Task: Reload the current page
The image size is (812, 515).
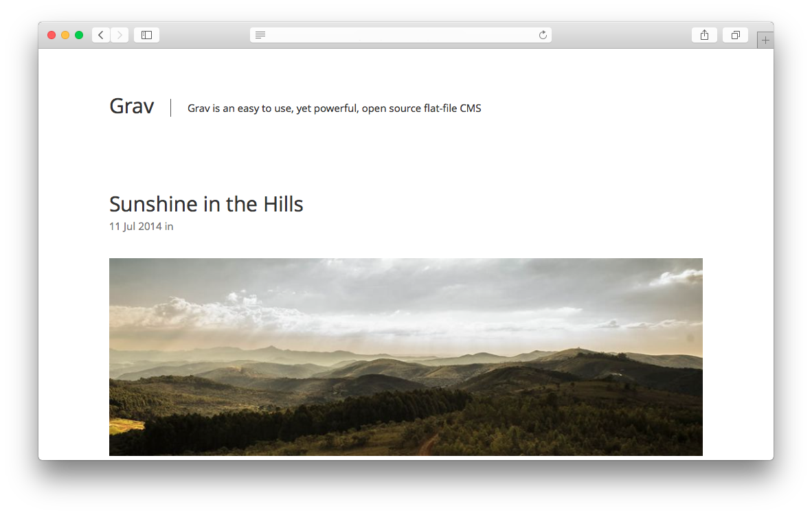Action: (x=543, y=35)
